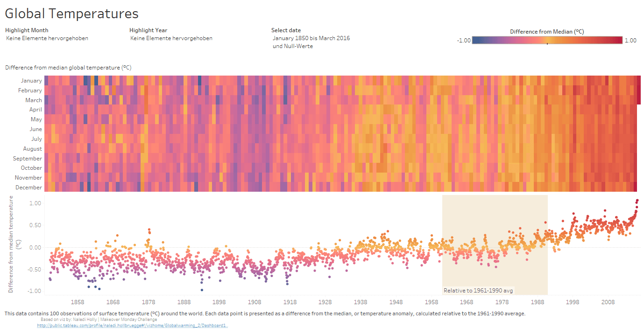Select the highest scatter point at far right
The height and width of the screenshot is (334, 644).
coord(637,201)
